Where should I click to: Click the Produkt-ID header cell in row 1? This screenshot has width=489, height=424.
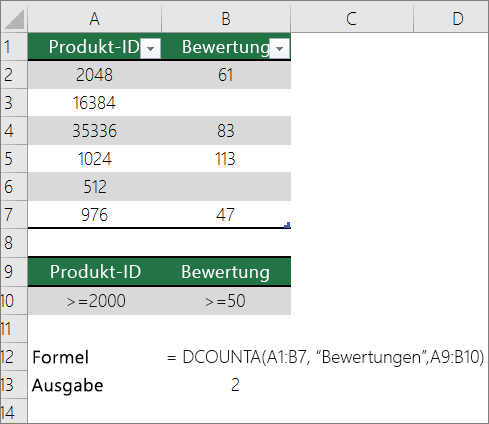tap(95, 47)
